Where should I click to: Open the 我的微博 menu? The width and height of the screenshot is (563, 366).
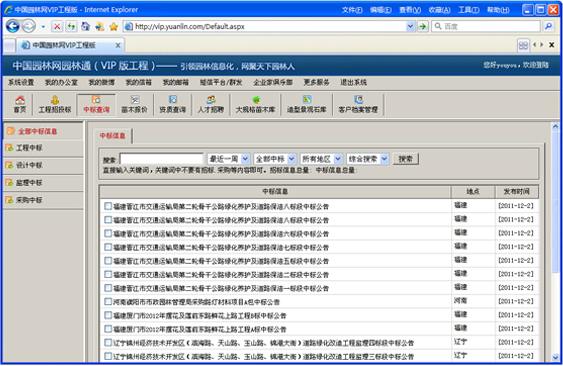[102, 83]
